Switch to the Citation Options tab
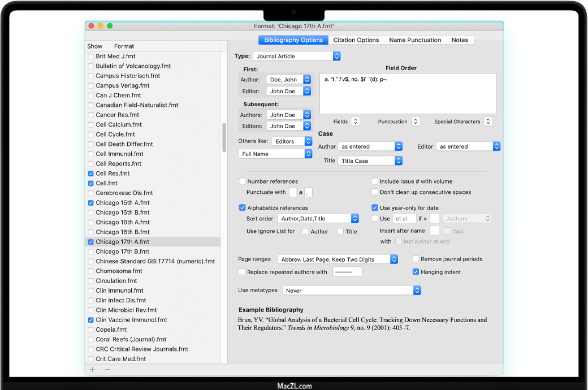Image resolution: width=588 pixels, height=390 pixels. [x=356, y=40]
